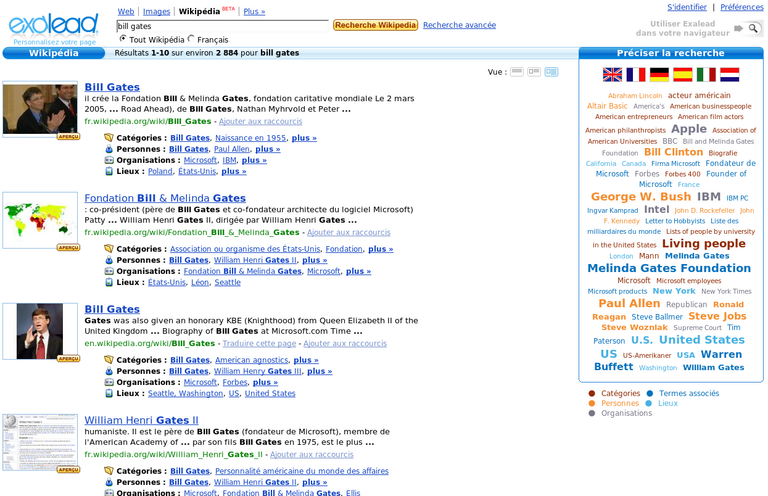The height and width of the screenshot is (496, 768).
Task: Refine search with George W. Bush tag
Action: pyautogui.click(x=641, y=197)
